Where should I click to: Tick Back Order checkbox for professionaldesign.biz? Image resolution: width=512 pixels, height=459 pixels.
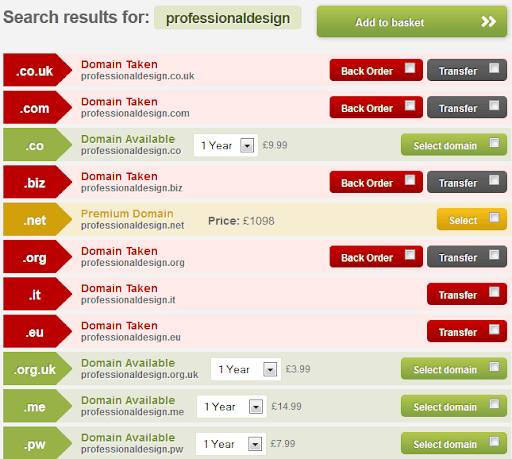(410, 180)
